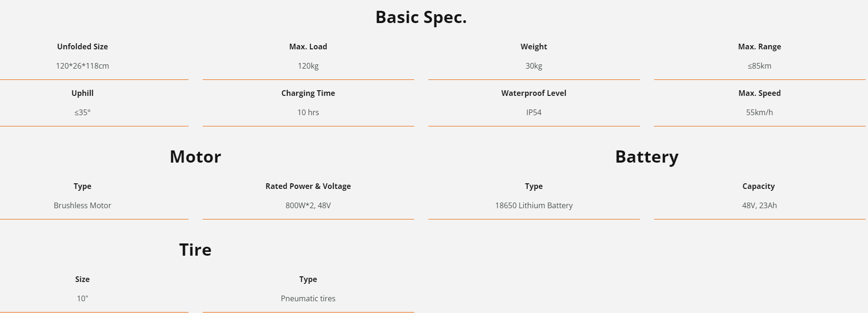The height and width of the screenshot is (313, 868).
Task: Click the Unfolded Size label
Action: click(x=82, y=47)
